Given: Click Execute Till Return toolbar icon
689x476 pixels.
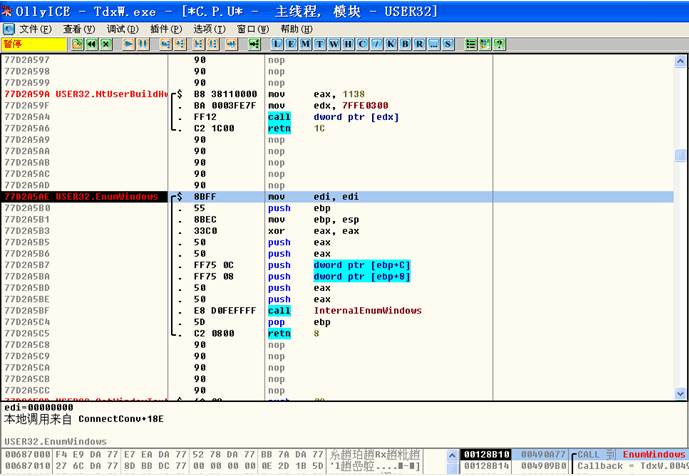Looking at the screenshot, I should pyautogui.click(x=232, y=44).
